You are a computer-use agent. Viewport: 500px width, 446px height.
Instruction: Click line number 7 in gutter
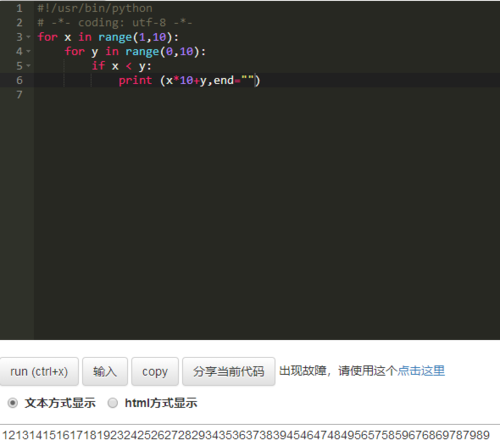(x=19, y=95)
